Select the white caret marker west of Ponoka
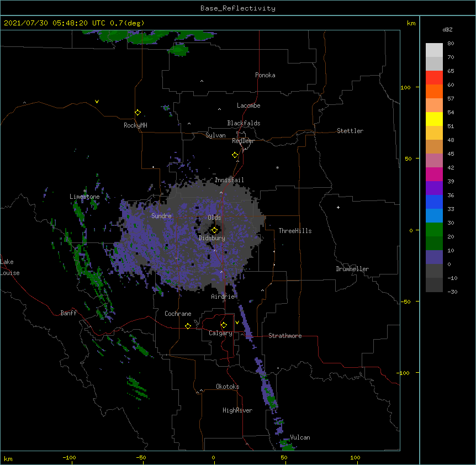This screenshot has height=465, width=476. (202, 81)
